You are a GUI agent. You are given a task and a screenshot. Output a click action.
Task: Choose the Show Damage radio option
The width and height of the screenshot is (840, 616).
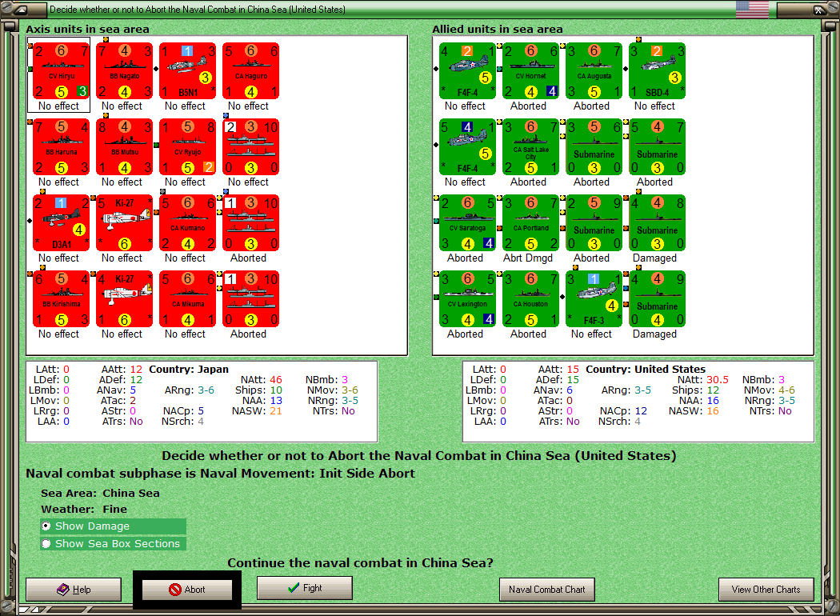point(113,526)
